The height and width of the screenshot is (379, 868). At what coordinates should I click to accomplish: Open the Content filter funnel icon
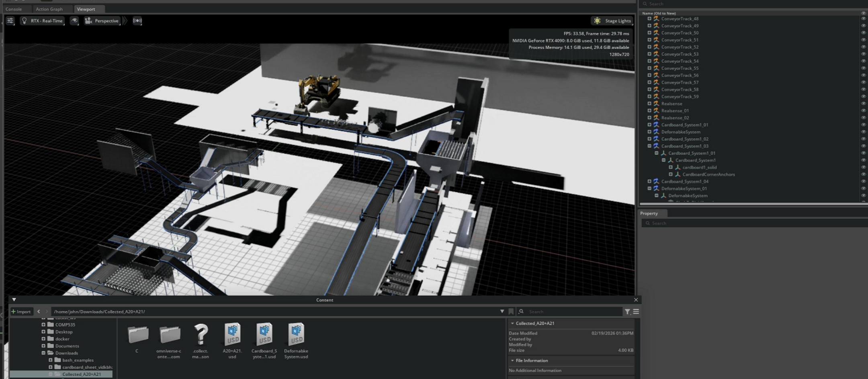(627, 311)
